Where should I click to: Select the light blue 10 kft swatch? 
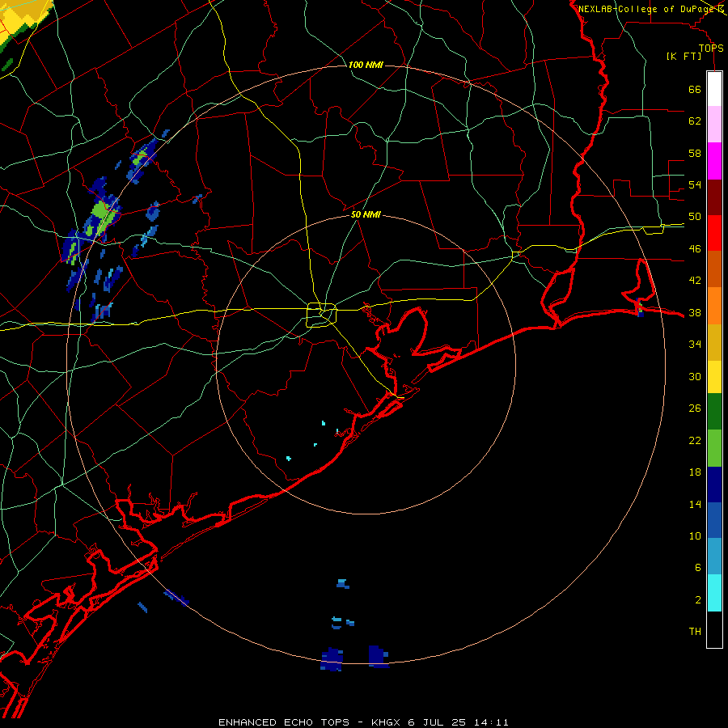click(x=714, y=557)
